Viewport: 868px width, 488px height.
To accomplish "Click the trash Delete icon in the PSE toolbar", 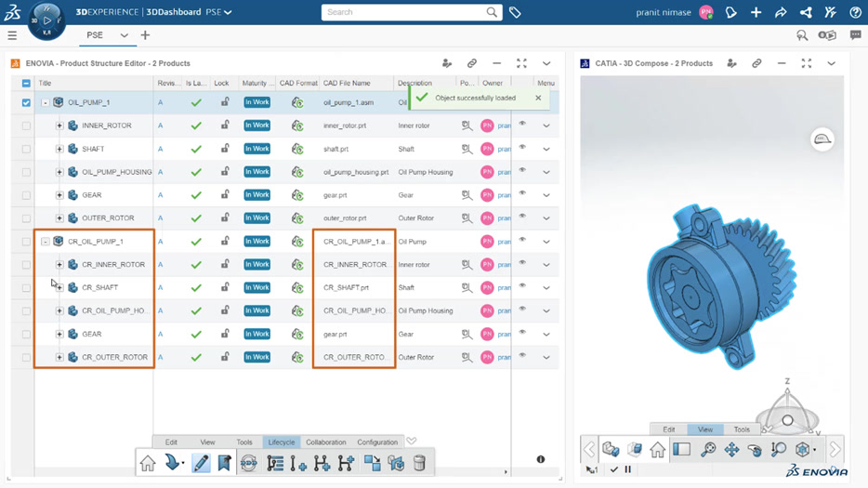I will pyautogui.click(x=420, y=463).
